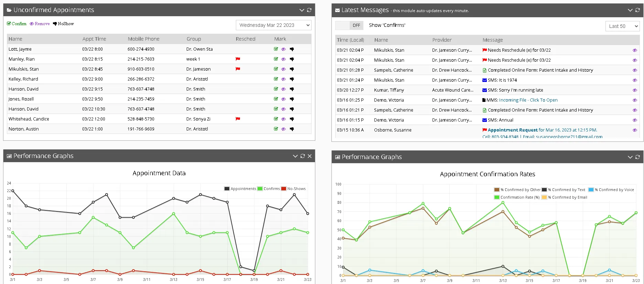Collapse the Unconfirmed Appointments panel
644x284 pixels.
pyautogui.click(x=302, y=10)
